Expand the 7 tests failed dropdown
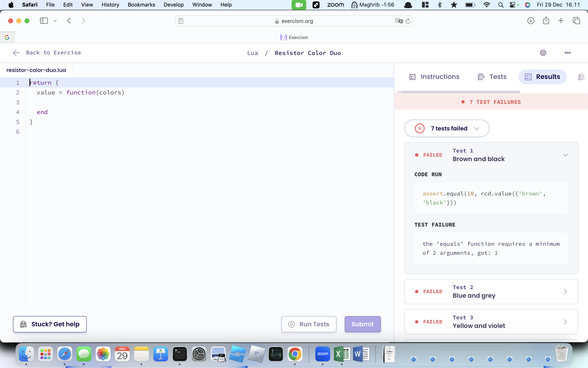 (447, 129)
